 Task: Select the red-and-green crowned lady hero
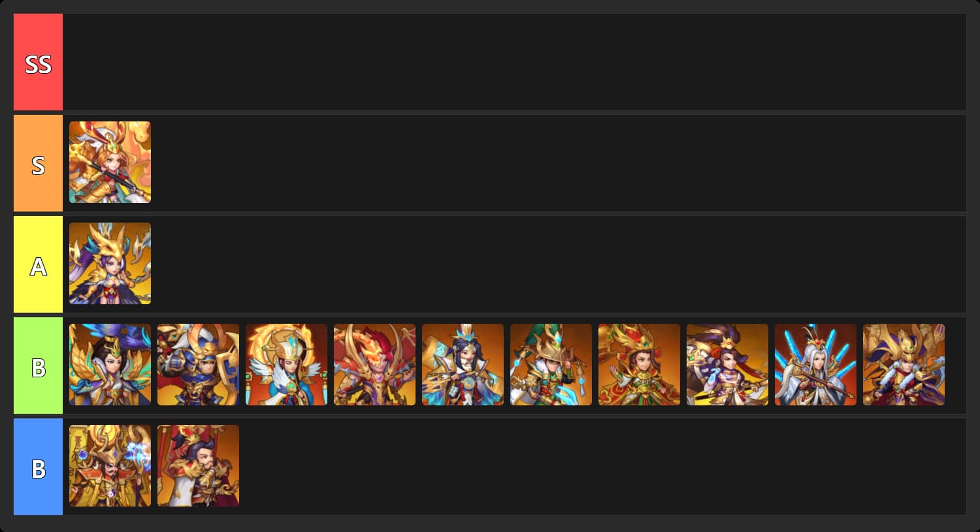pyautogui.click(x=639, y=364)
